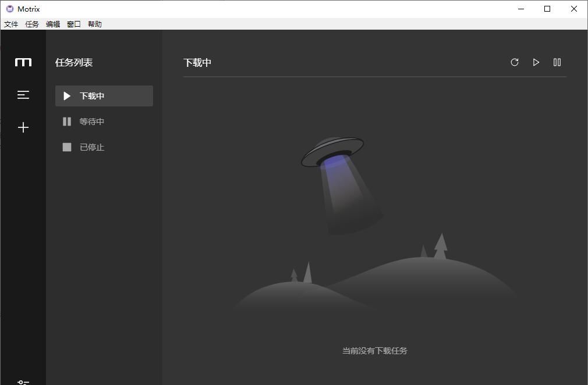This screenshot has height=385, width=588.
Task: Select the 下载中 downloading category
Action: pyautogui.click(x=93, y=95)
